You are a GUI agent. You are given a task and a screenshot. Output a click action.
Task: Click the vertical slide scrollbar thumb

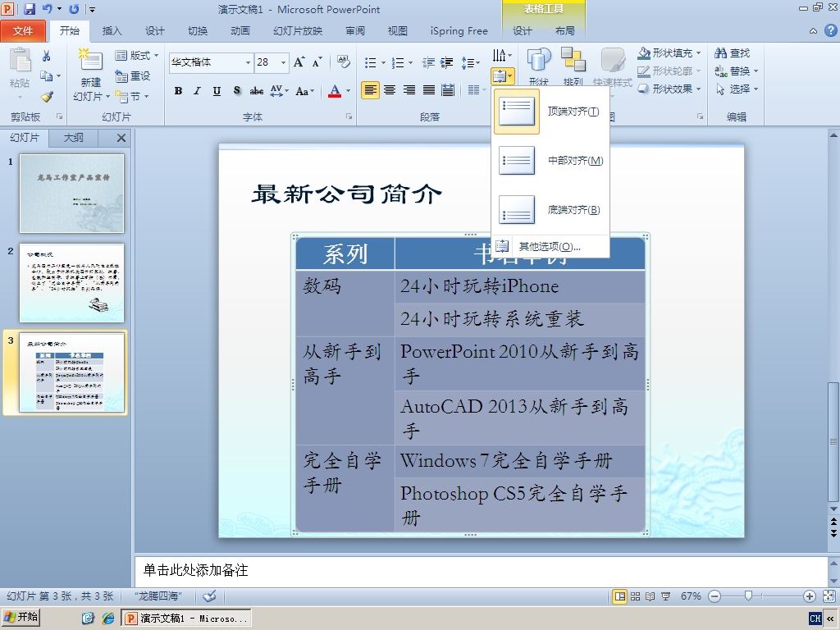point(833,442)
